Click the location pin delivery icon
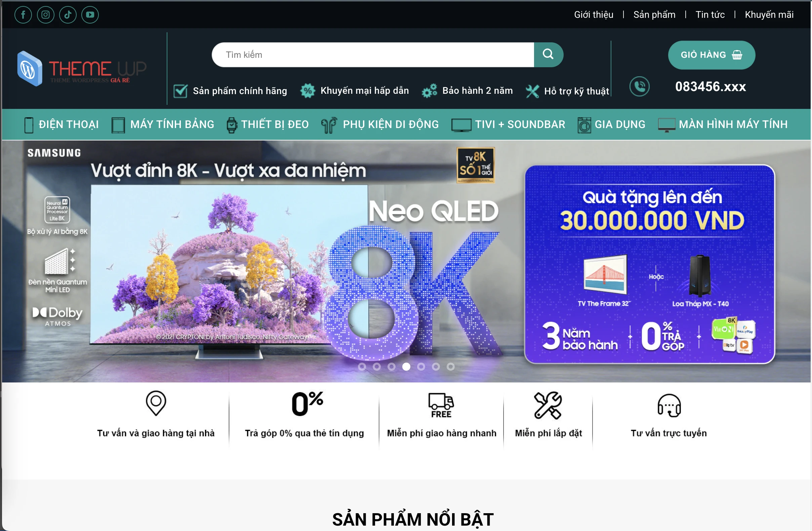Viewport: 812px width, 531px height. point(156,403)
